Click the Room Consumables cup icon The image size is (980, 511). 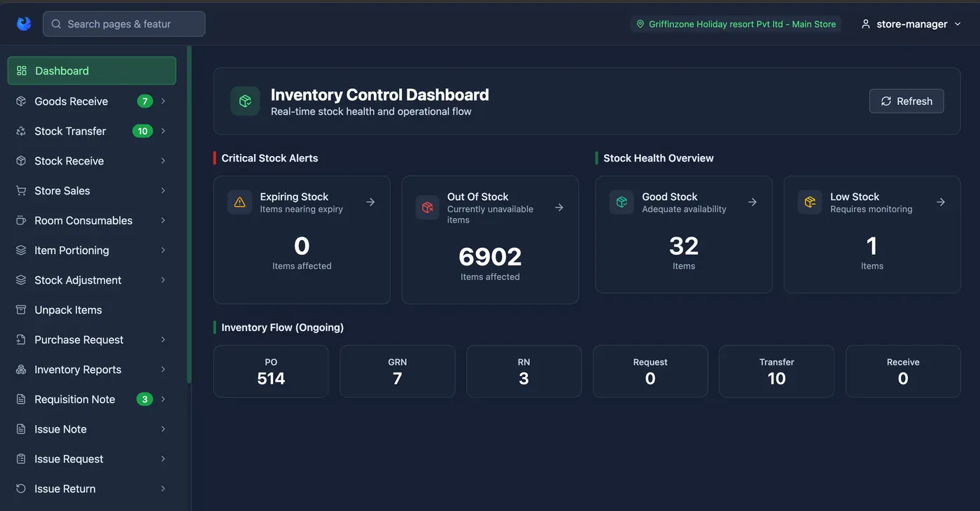21,220
